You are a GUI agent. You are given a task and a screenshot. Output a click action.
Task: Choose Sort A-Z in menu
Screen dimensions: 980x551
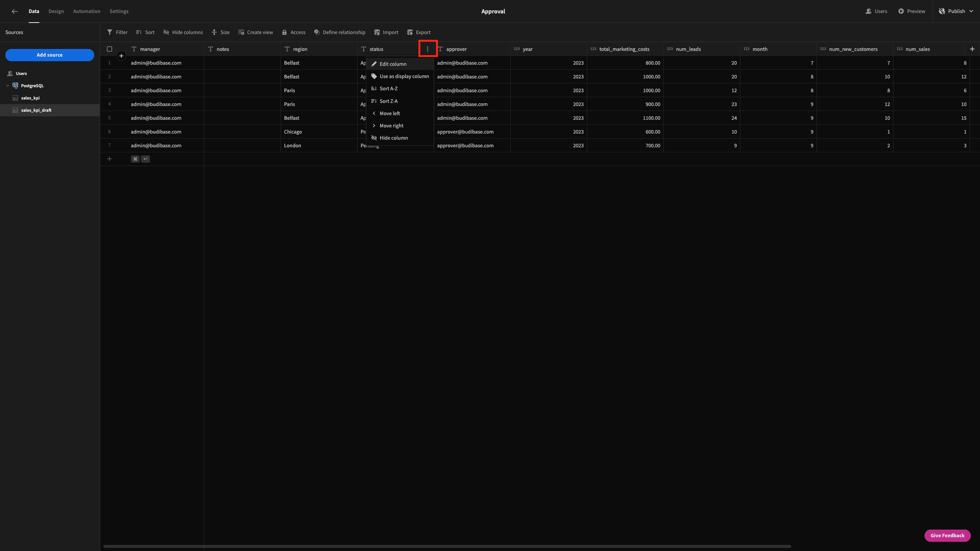[x=400, y=88]
